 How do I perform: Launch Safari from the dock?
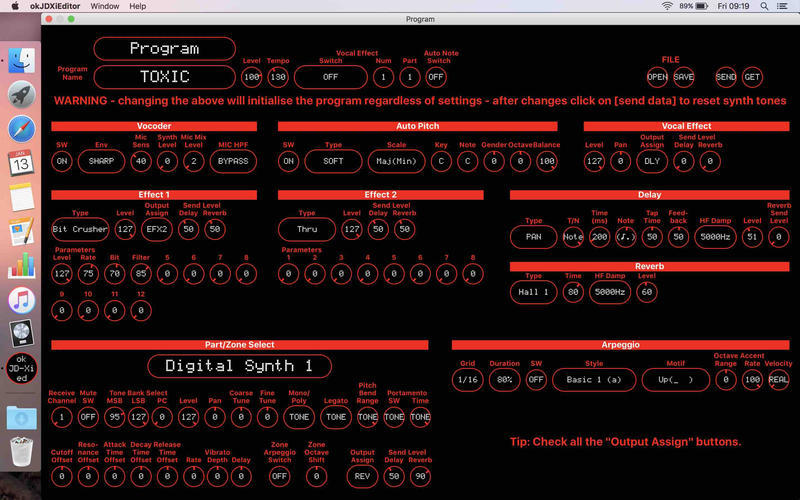(21, 129)
